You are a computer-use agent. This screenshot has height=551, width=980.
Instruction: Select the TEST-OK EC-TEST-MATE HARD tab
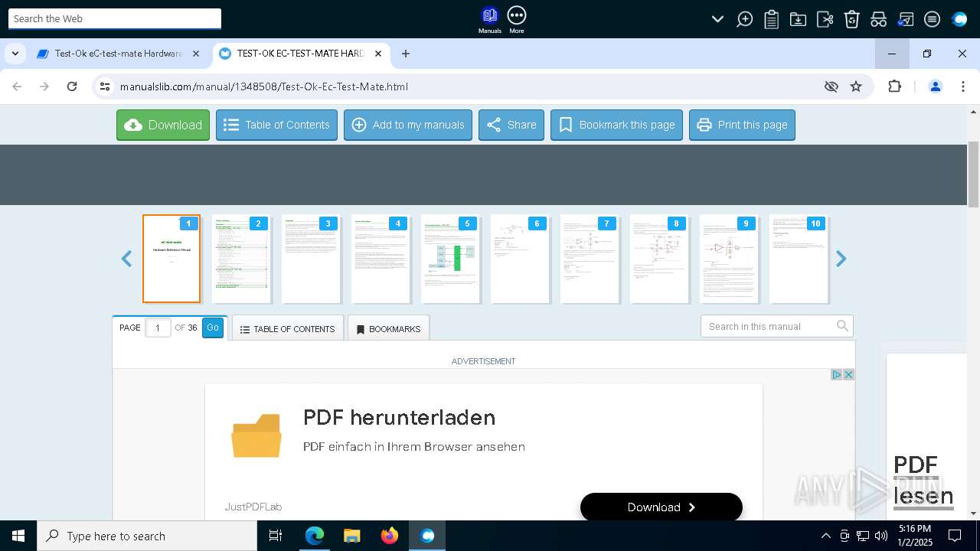(300, 54)
